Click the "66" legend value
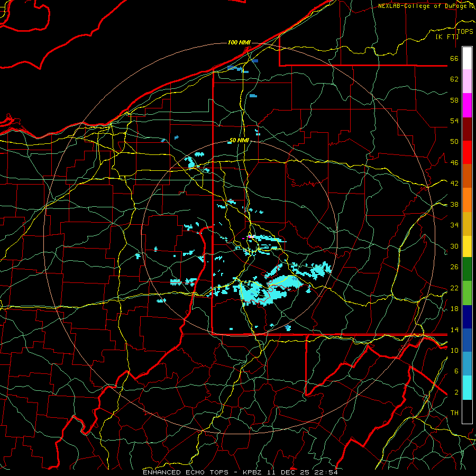476x476 pixels. (454, 58)
